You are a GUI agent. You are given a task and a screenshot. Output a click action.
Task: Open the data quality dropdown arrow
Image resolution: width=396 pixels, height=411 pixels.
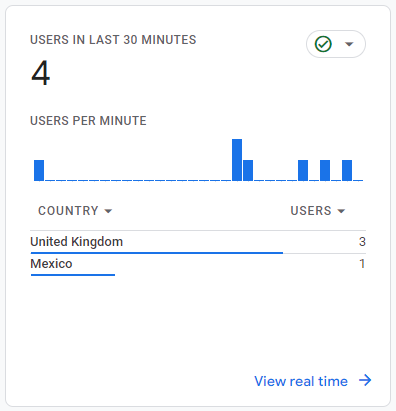coord(349,44)
